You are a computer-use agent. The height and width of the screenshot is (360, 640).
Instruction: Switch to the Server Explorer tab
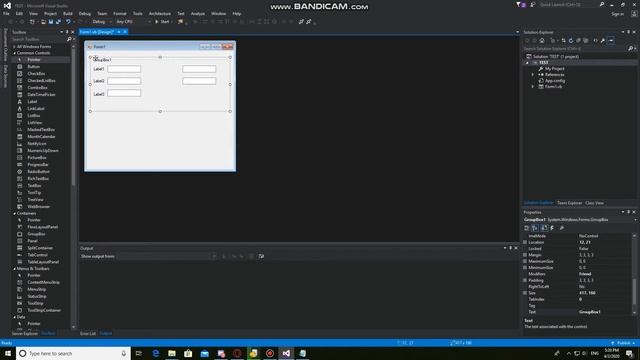pyautogui.click(x=24, y=333)
